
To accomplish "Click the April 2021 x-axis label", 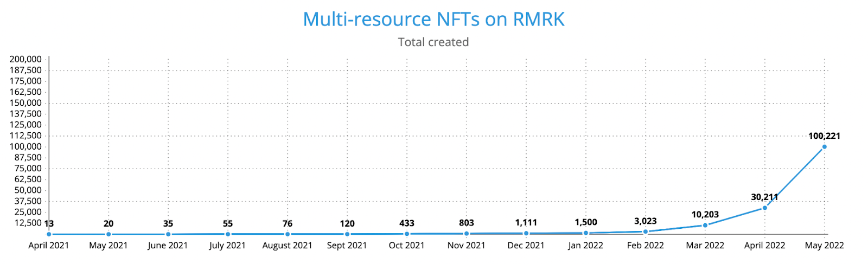I will tap(49, 246).
